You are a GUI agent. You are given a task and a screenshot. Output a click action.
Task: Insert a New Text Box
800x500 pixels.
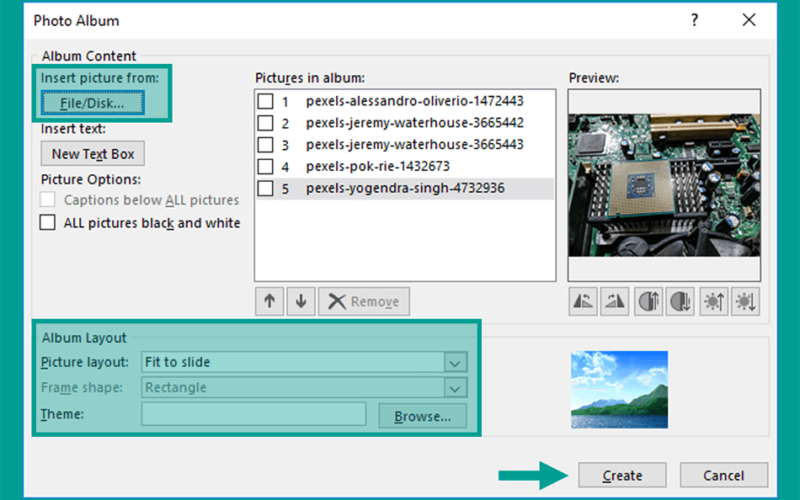tap(93, 154)
